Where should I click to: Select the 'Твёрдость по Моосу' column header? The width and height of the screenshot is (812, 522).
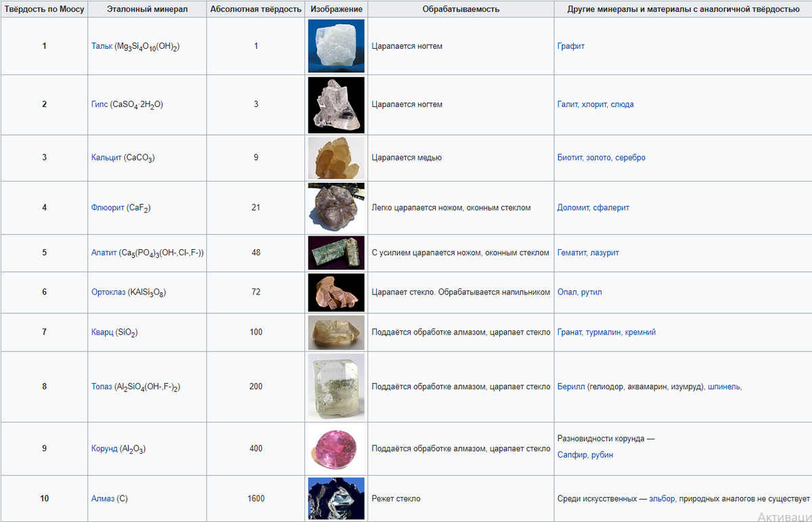(x=45, y=9)
